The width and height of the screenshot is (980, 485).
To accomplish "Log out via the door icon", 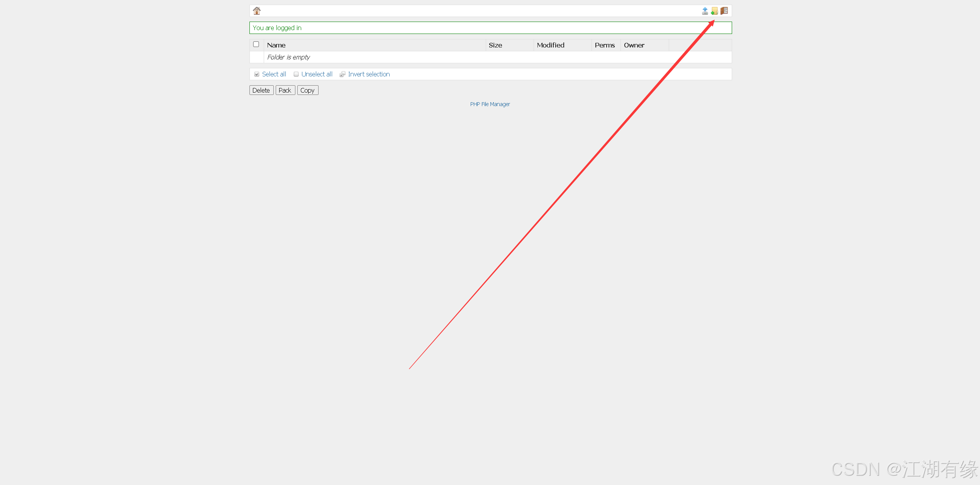I will point(724,11).
